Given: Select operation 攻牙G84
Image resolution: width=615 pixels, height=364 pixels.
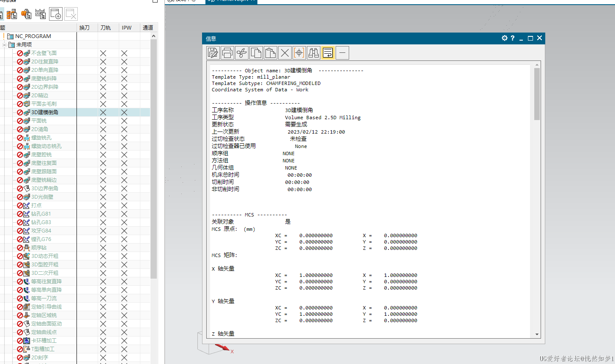Looking at the screenshot, I should (41, 231).
